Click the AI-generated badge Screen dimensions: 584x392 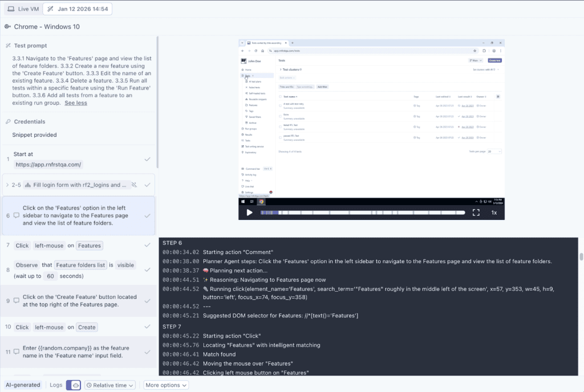point(23,385)
